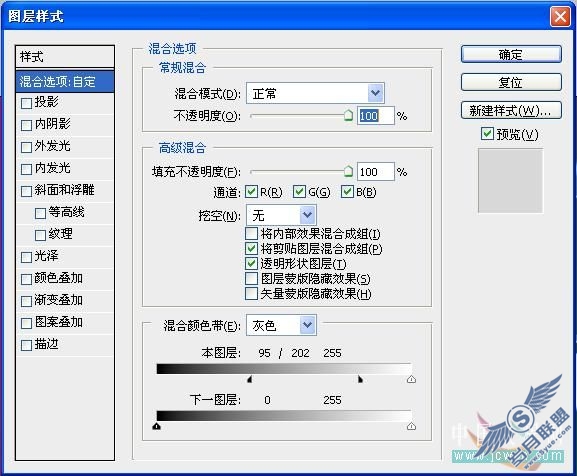Select the 渐变叠加 style label
The height and width of the screenshot is (476, 577).
coord(59,300)
